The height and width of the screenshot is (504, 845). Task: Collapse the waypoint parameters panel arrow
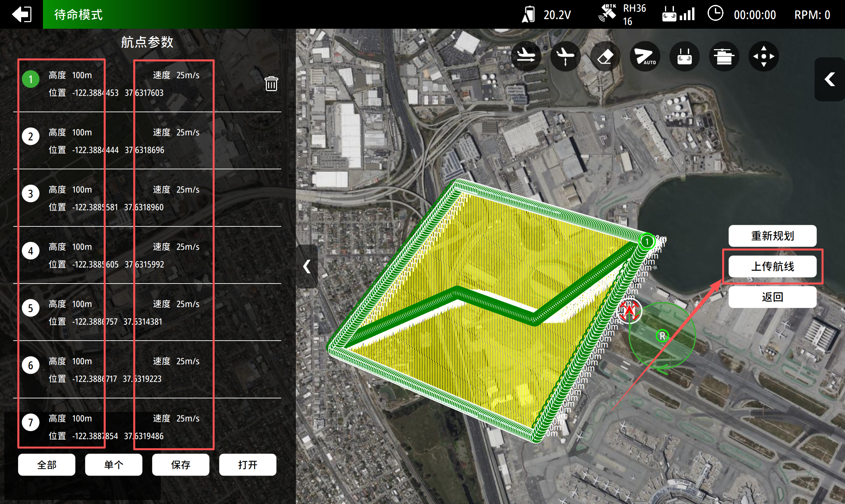click(307, 267)
